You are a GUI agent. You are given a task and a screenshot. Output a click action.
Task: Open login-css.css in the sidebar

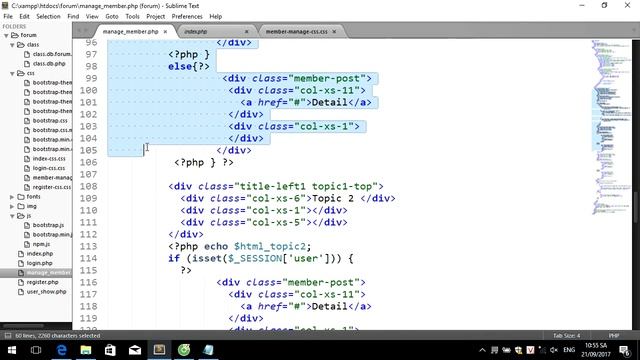49,168
